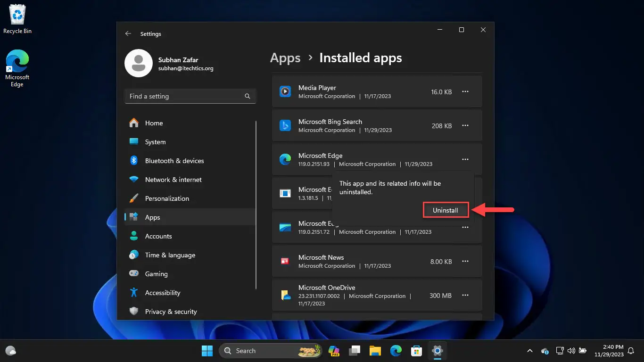Select the Microsoft OneDrive row name

tap(327, 288)
